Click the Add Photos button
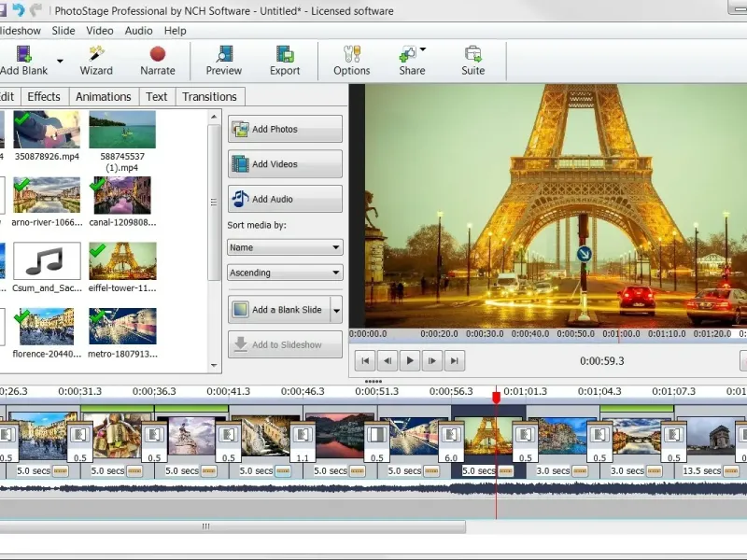747x560 pixels. pyautogui.click(x=285, y=129)
